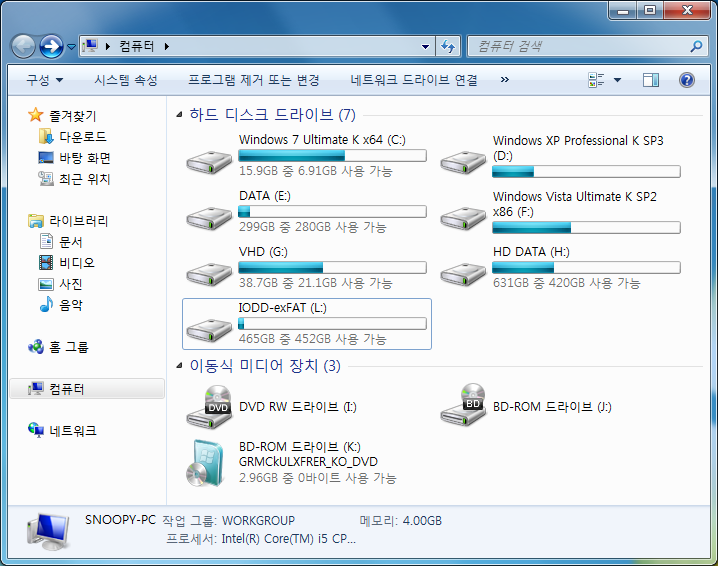Open the 비디오 library

pyautogui.click(x=76, y=263)
